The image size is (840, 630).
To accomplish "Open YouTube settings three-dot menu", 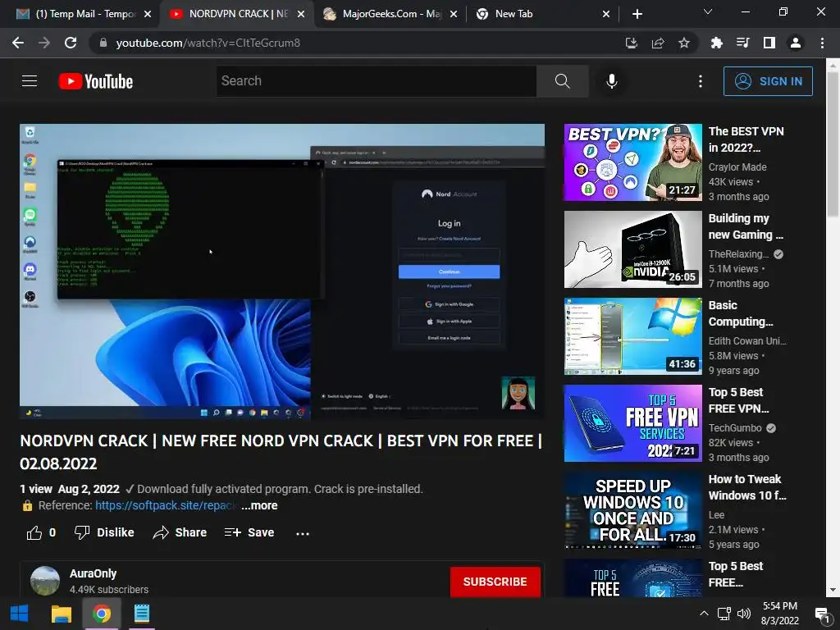I will pyautogui.click(x=701, y=81).
